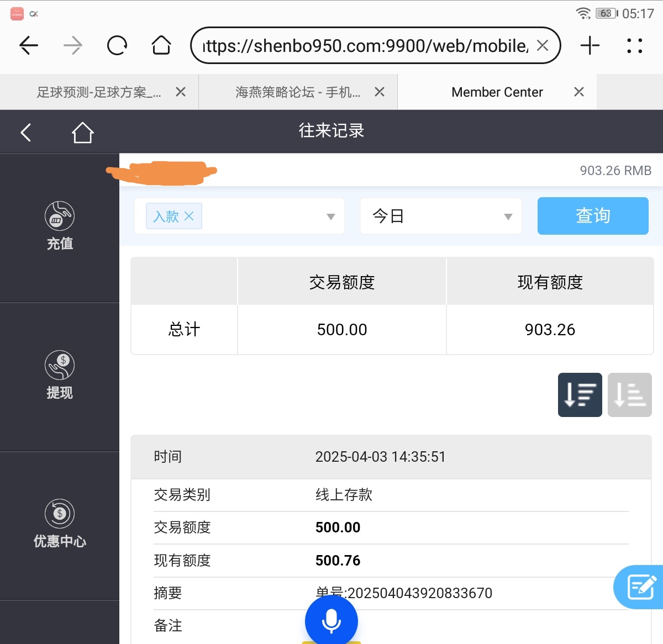The image size is (663, 644).
Task: Open the floating edit note button
Action: coord(641,587)
